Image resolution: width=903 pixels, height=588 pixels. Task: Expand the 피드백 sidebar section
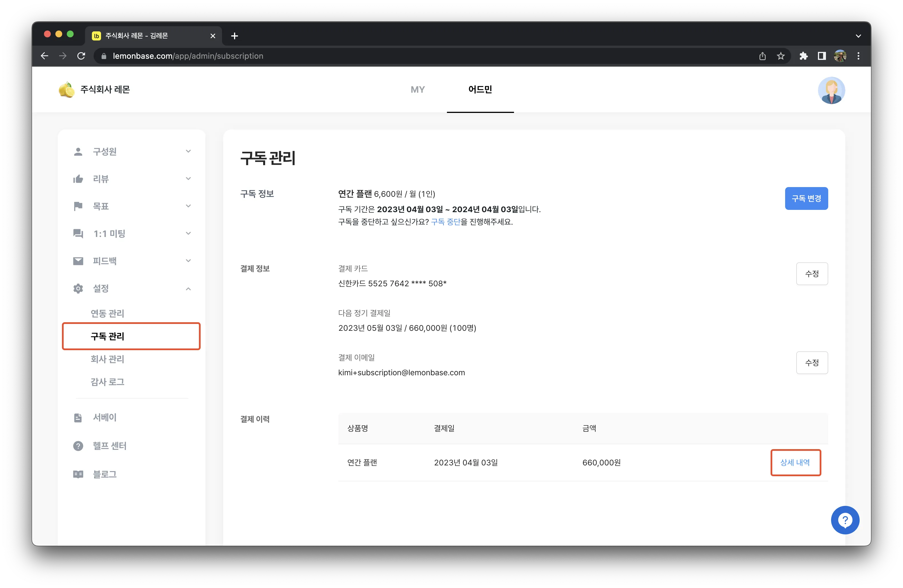131,261
